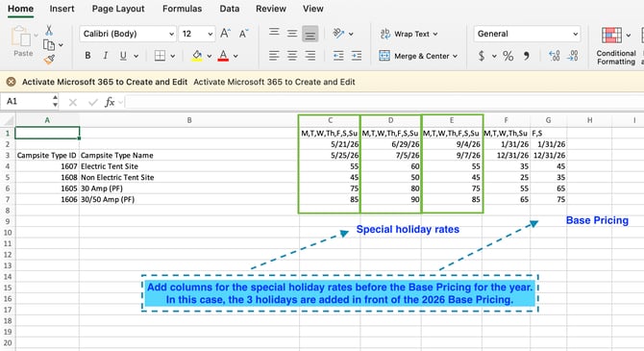Open General number format dropdown

tap(528, 34)
